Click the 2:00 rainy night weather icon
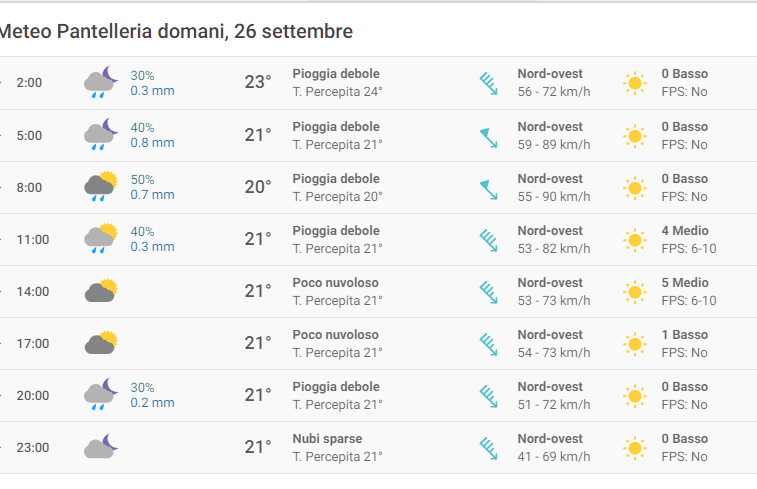This screenshot has height=489, width=757. pos(101,82)
